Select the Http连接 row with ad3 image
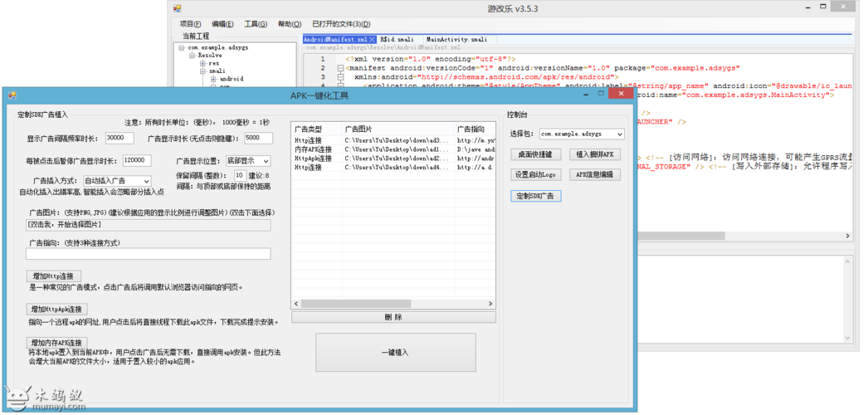 coord(393,140)
